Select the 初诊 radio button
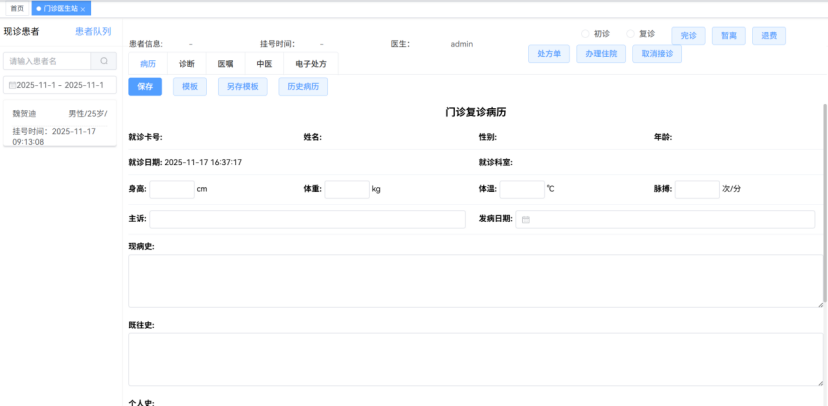This screenshot has width=828, height=406. click(585, 34)
